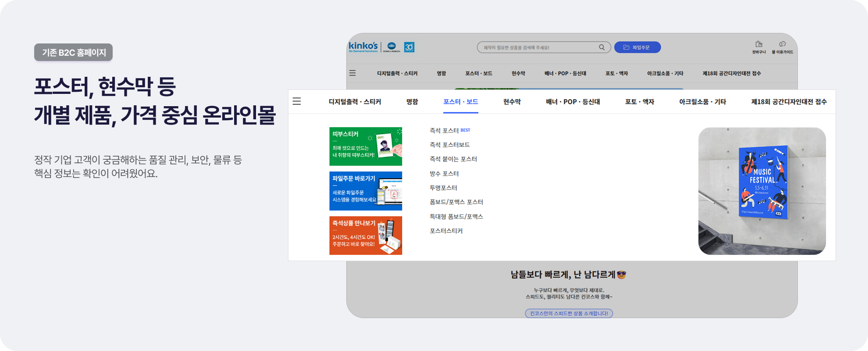Select 폼보드/포맥스 포스터 from the submenu
This screenshot has width=868, height=351.
tap(456, 202)
